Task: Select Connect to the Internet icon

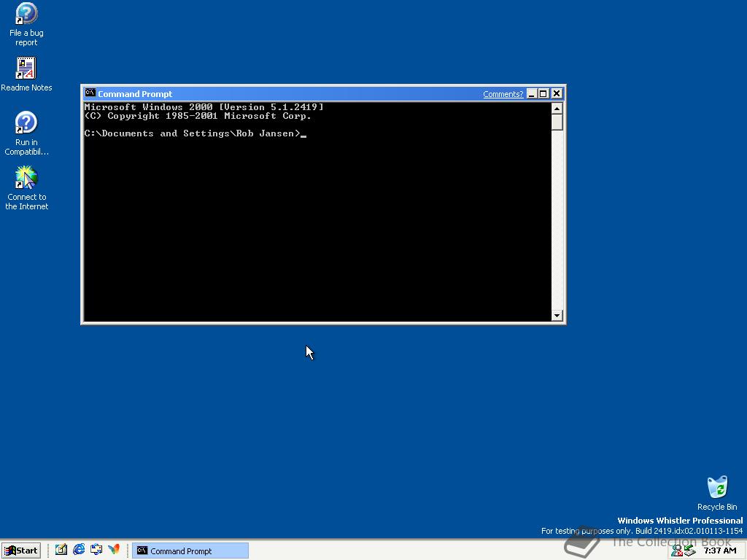Action: 26,188
